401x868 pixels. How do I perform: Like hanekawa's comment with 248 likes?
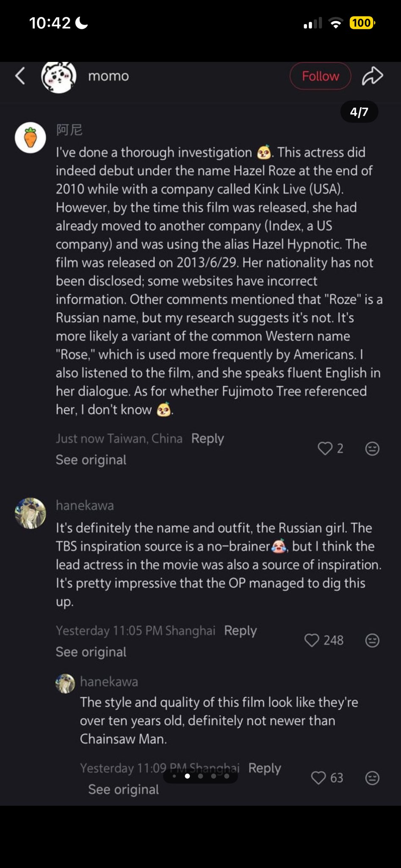[312, 640]
